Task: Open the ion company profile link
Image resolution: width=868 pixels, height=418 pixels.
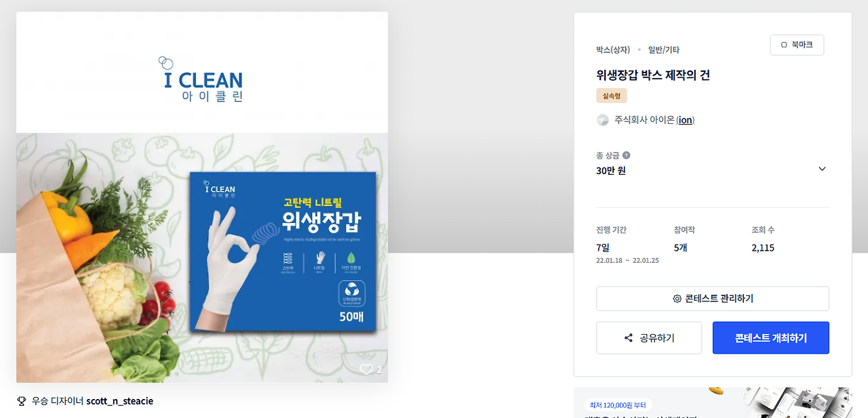Action: point(686,120)
